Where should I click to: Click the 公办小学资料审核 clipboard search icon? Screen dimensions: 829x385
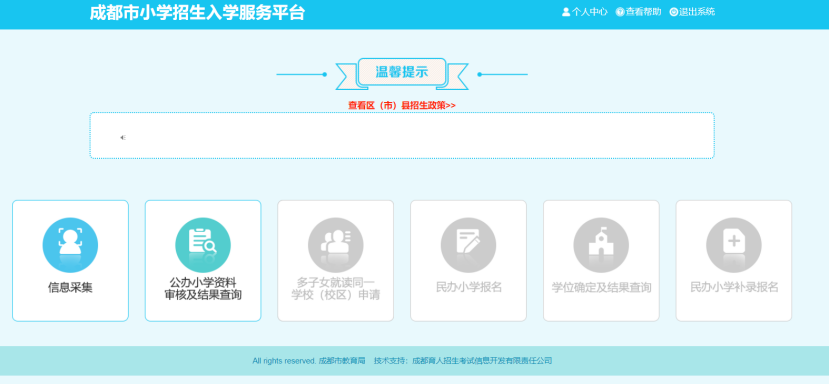click(203, 245)
